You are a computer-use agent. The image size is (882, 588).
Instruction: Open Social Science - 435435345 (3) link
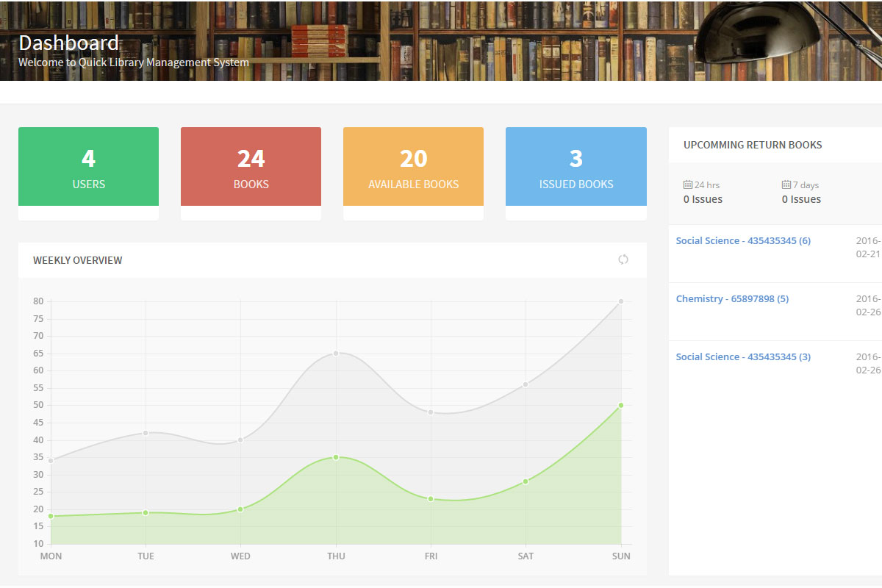[x=743, y=357]
